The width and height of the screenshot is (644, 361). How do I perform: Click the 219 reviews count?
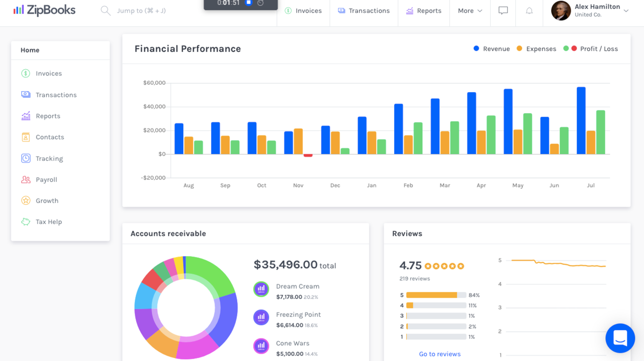(x=415, y=278)
